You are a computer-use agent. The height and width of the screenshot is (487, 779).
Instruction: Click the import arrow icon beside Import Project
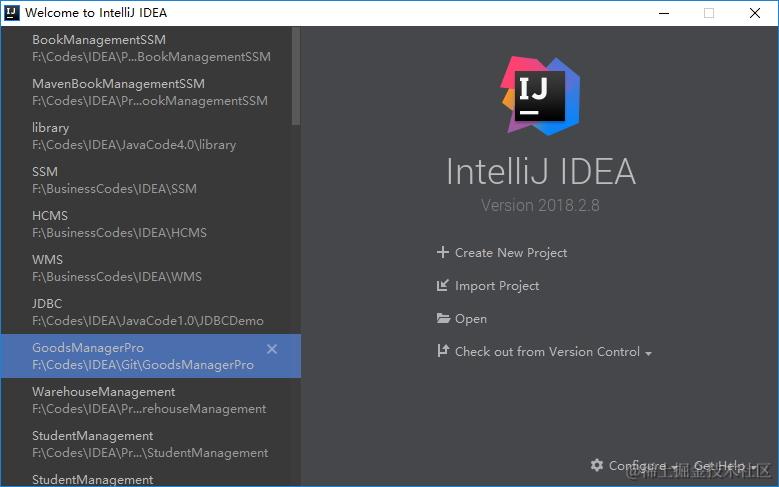[443, 286]
